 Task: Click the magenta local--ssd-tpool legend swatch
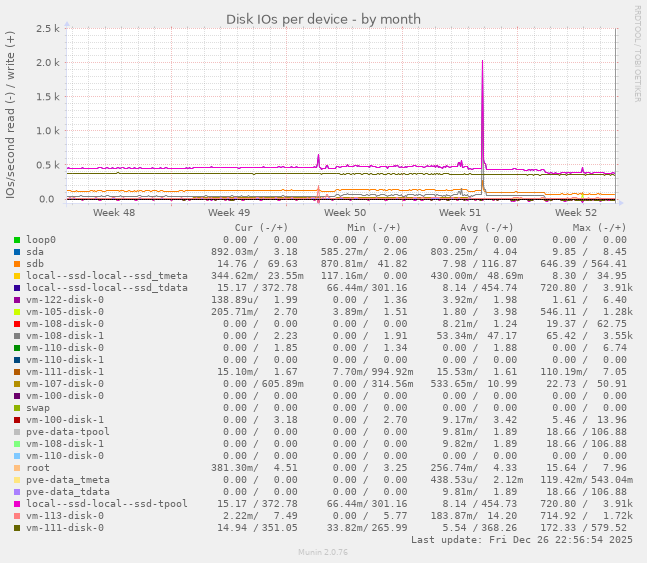coord(17,504)
